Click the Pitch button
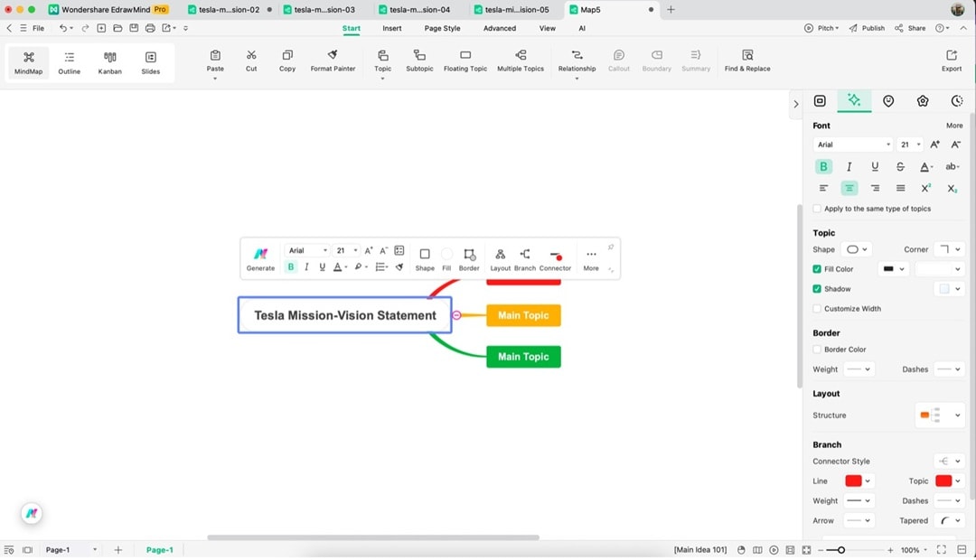 pos(821,28)
